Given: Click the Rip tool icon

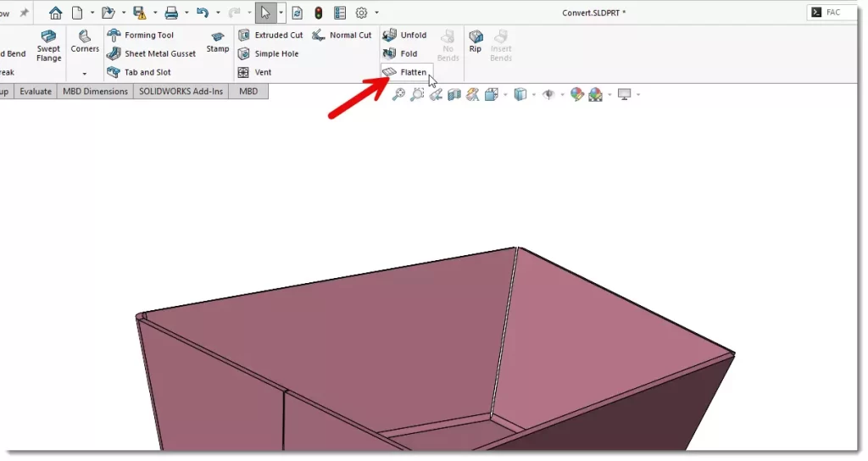Looking at the screenshot, I should (x=476, y=41).
